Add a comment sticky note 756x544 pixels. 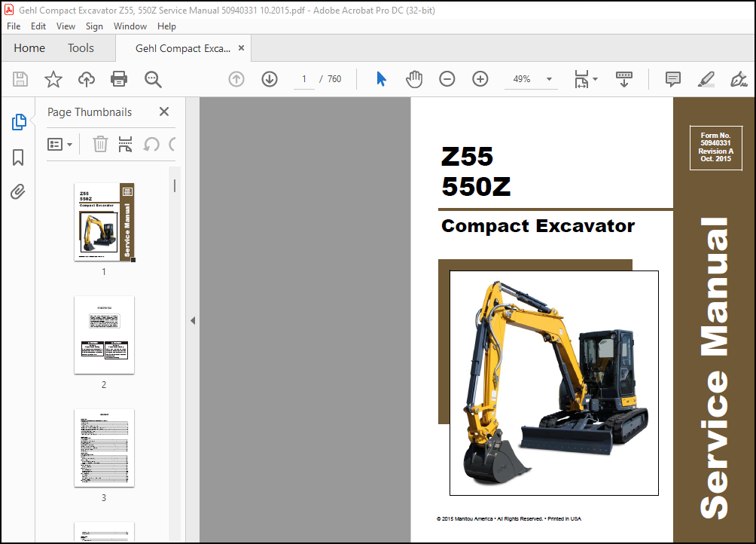point(672,79)
